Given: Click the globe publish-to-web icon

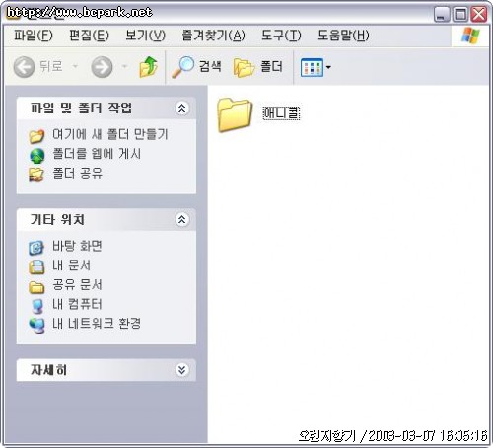Looking at the screenshot, I should point(36,155).
